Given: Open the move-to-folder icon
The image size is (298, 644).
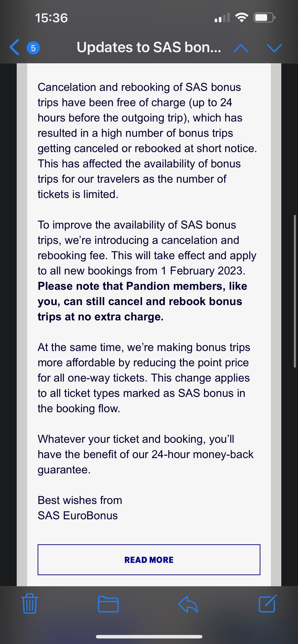Looking at the screenshot, I should pyautogui.click(x=108, y=604).
